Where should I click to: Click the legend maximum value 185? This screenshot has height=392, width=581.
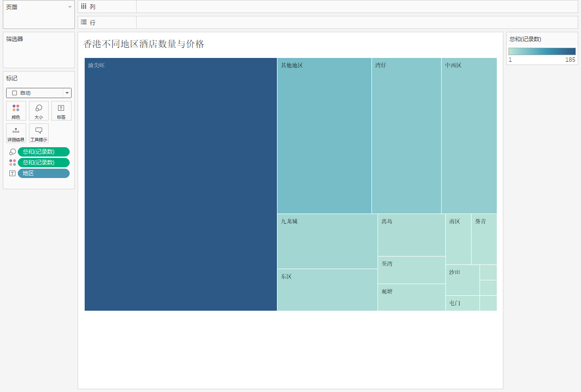[570, 60]
